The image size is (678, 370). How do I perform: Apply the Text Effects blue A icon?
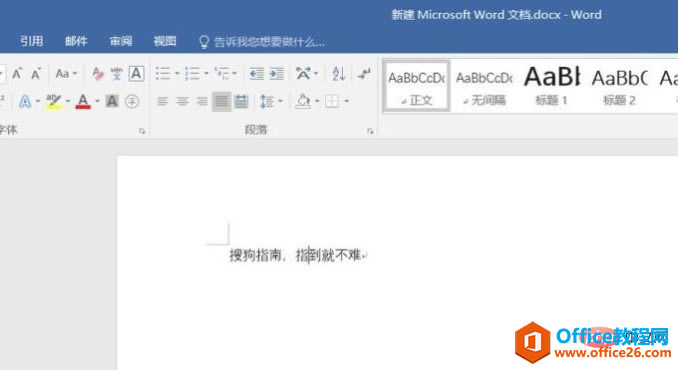25,102
